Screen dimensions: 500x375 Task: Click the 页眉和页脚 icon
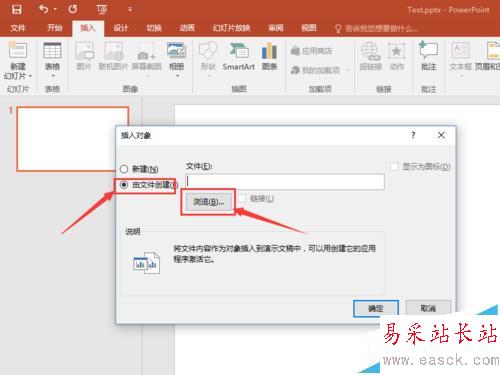492,51
